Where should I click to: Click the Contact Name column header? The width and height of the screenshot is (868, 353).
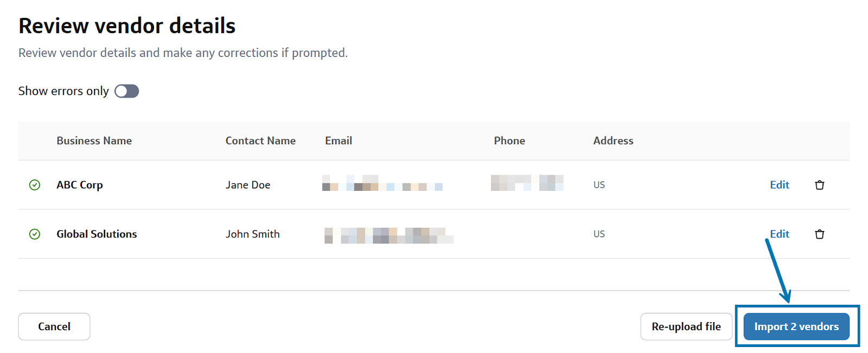pos(260,141)
